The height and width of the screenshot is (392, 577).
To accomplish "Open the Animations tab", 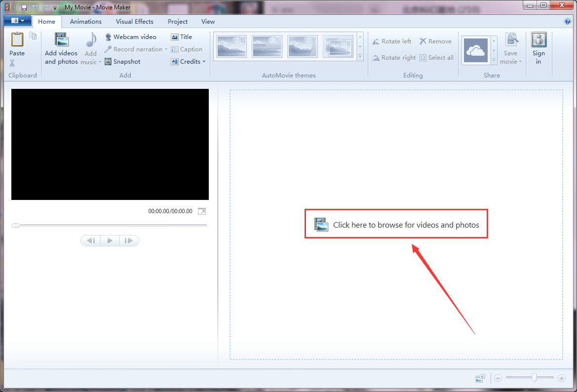I will coord(86,21).
